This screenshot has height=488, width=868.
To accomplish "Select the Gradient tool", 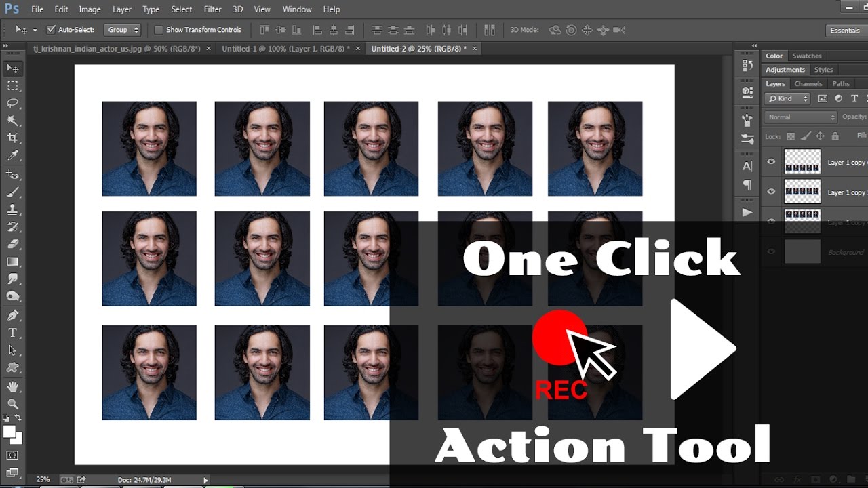I will (13, 262).
